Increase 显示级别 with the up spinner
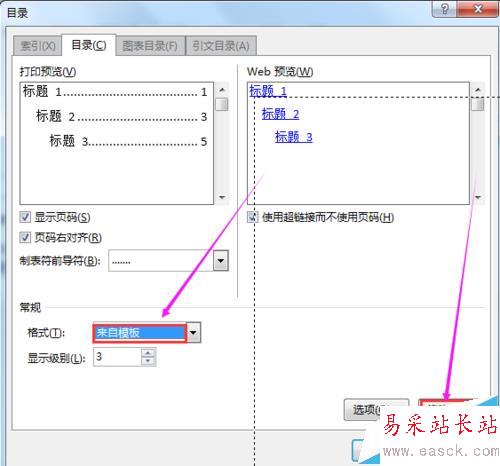The image size is (500, 466). click(148, 353)
